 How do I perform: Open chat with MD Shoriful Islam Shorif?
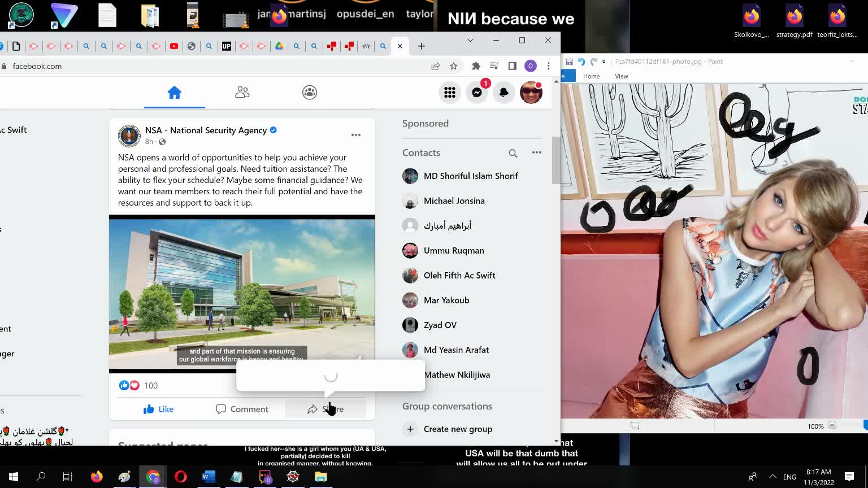471,176
